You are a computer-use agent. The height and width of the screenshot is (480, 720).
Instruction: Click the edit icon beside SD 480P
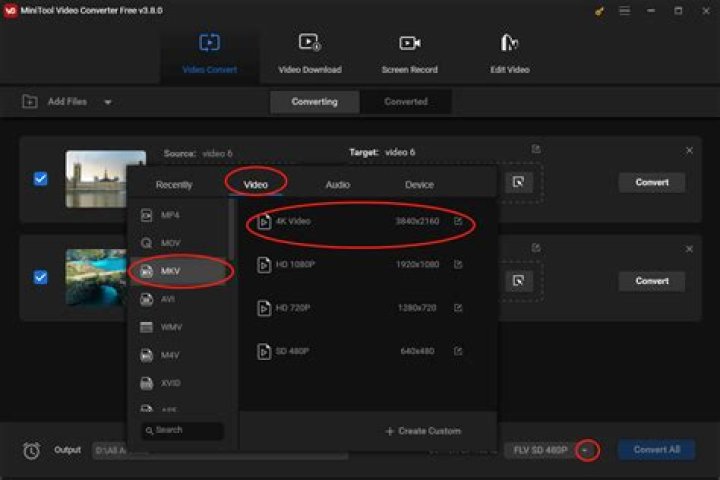tap(458, 351)
